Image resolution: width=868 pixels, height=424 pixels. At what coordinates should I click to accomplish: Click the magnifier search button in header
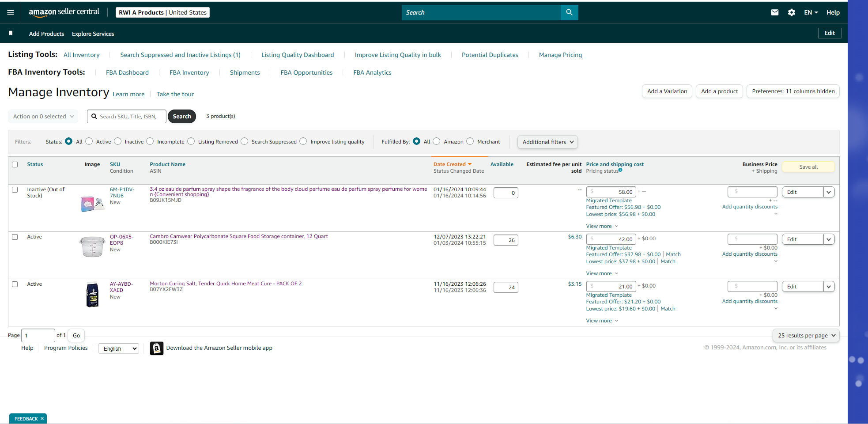(569, 12)
